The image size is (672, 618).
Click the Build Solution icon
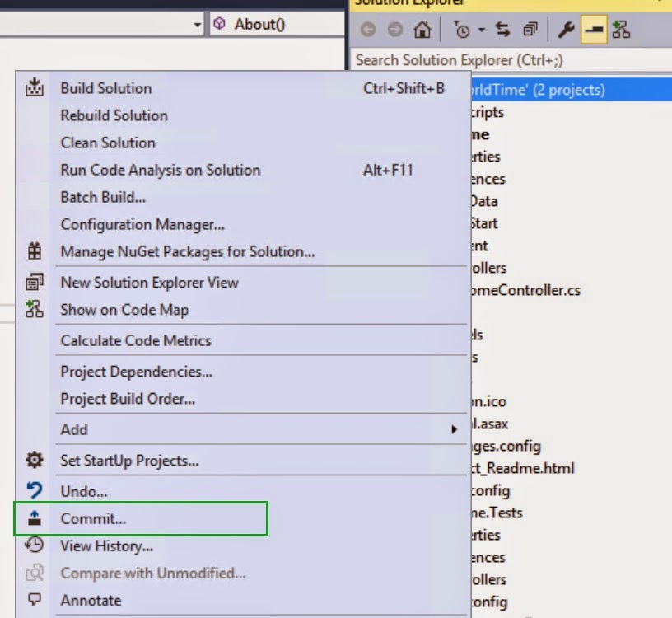34,88
